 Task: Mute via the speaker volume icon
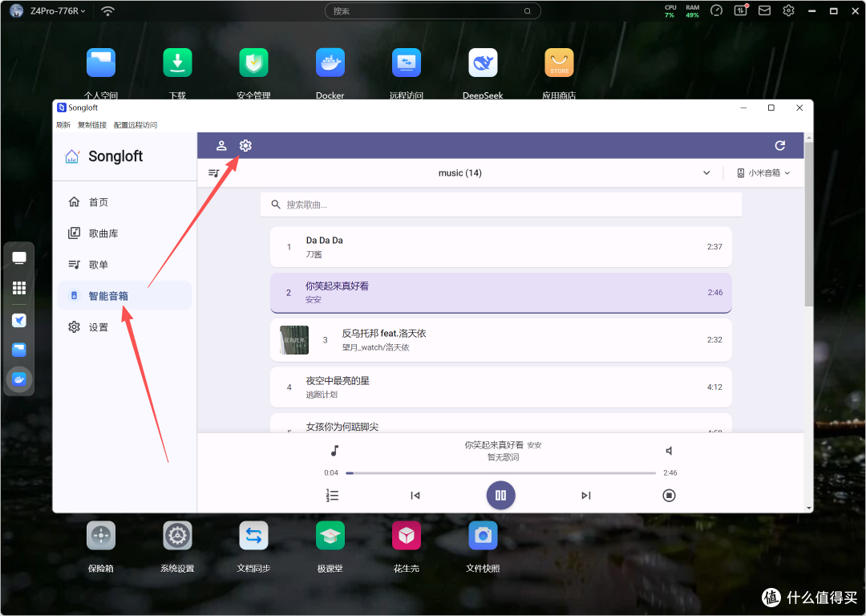tap(669, 451)
